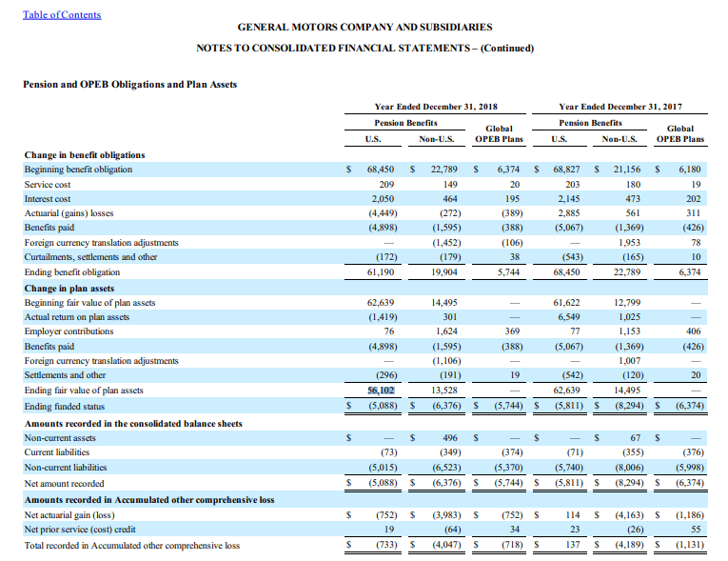Select 'Year Ended December 31, 2018' header
The image size is (728, 561).
pyautogui.click(x=436, y=107)
